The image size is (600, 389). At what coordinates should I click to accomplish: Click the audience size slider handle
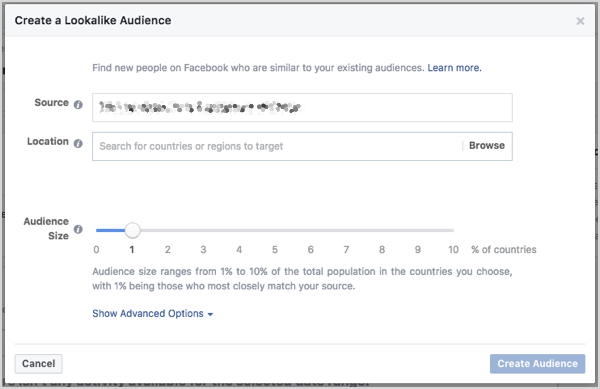pos(132,230)
